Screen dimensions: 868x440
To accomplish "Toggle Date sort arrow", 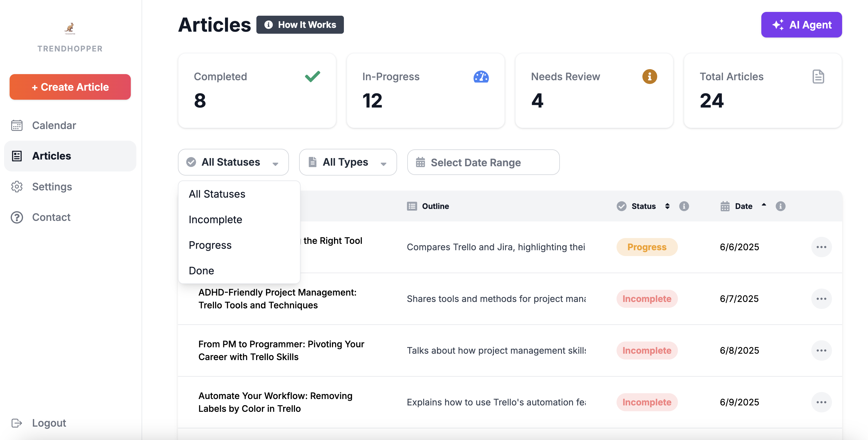I will coord(764,205).
